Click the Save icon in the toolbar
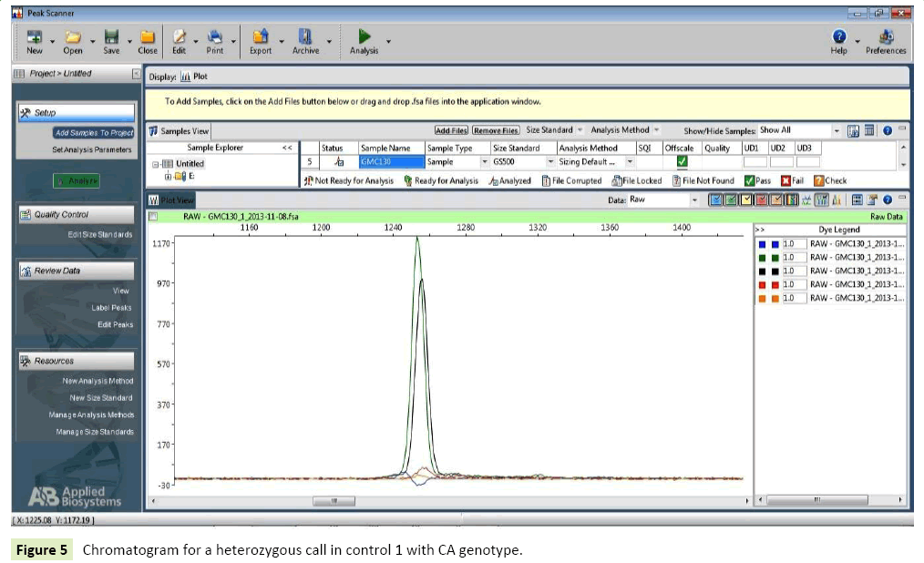Viewport: 924px width, 563px height. pos(111,37)
